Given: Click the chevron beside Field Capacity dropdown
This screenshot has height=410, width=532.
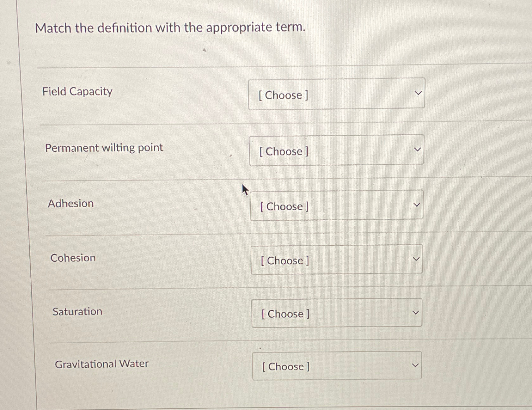Looking at the screenshot, I should click(x=418, y=93).
